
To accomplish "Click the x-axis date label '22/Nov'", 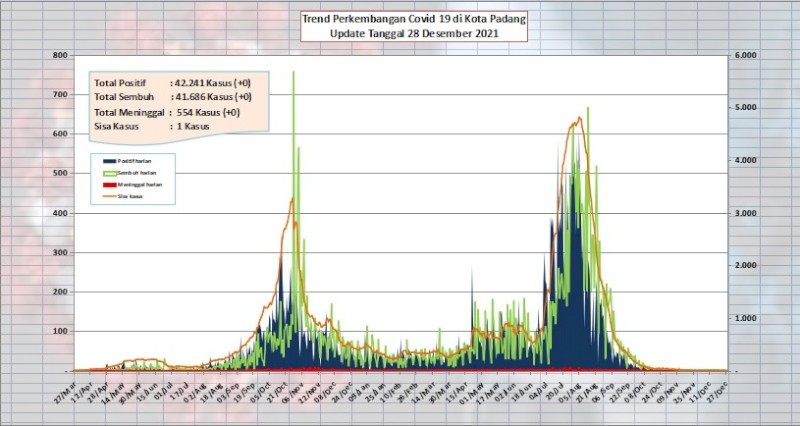I will click(310, 392).
